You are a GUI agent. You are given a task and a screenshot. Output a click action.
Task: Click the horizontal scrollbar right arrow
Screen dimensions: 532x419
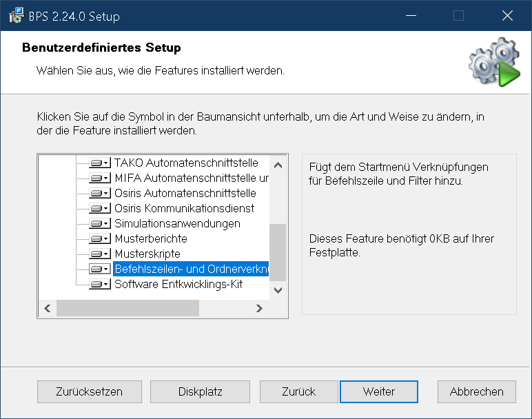(x=259, y=308)
